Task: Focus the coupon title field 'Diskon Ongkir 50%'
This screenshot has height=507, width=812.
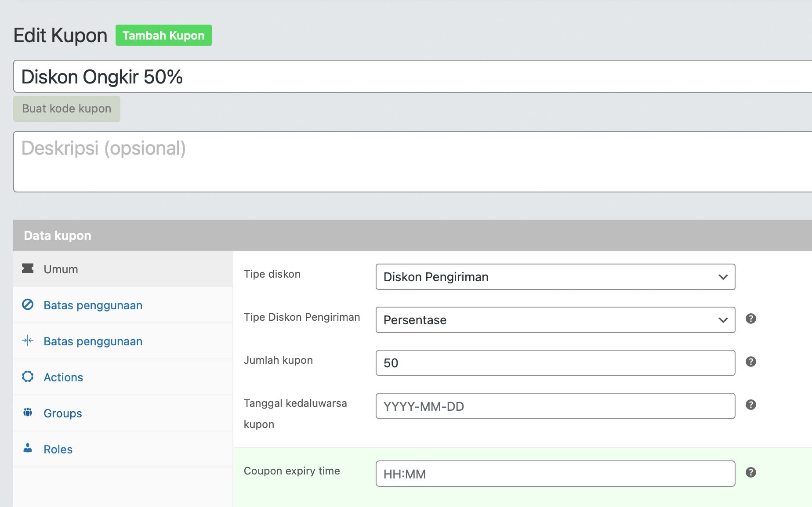Action: (412, 76)
